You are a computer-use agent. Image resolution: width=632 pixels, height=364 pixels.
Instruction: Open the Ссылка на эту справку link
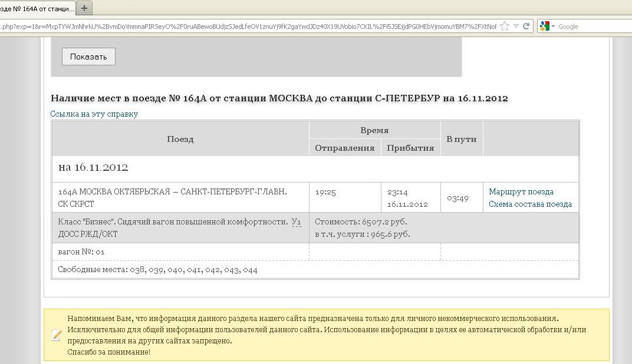click(x=94, y=114)
